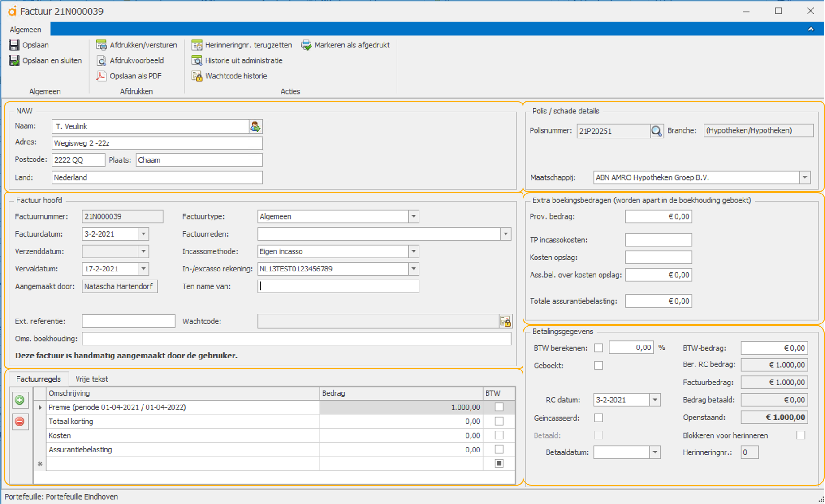The image size is (825, 504).
Task: Check BTW for the Kosten row
Action: click(499, 435)
